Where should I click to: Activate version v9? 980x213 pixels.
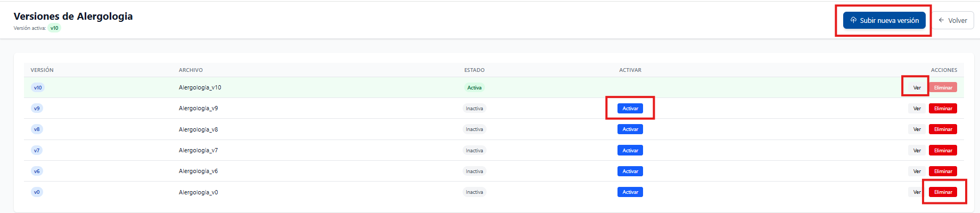coord(630,108)
